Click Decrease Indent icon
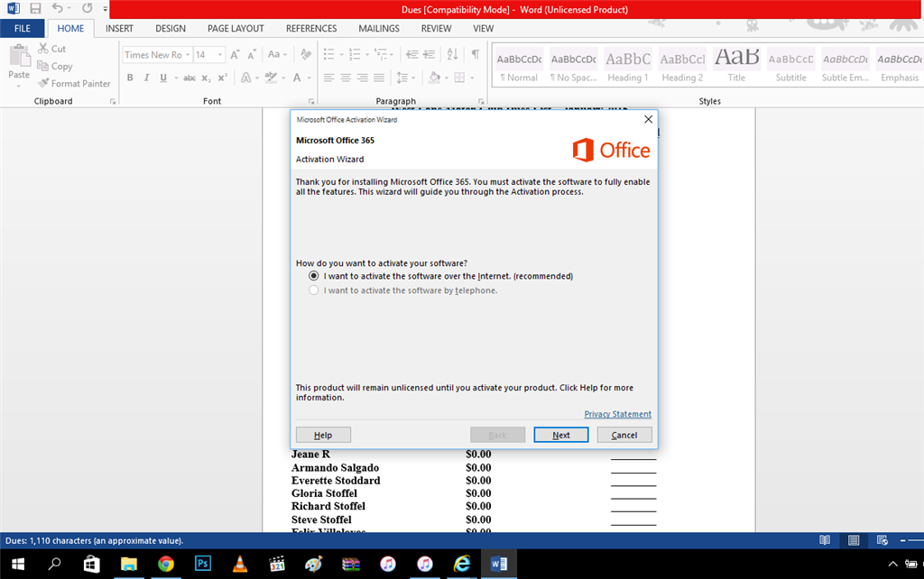This screenshot has width=924, height=579. [411, 54]
